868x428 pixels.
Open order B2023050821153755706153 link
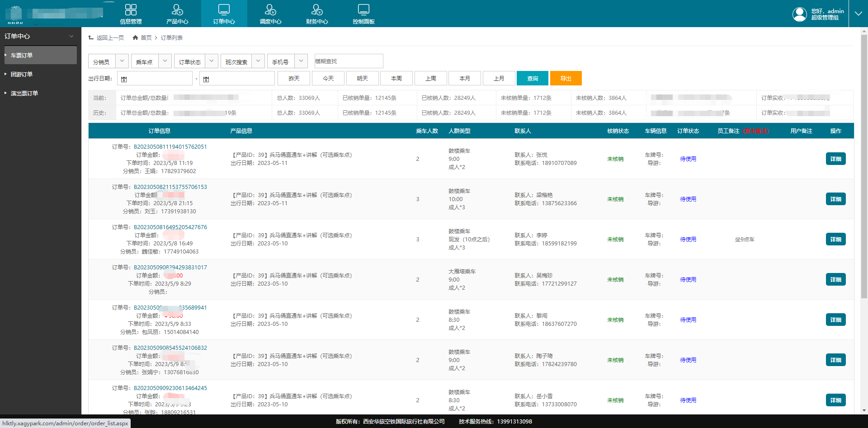170,187
